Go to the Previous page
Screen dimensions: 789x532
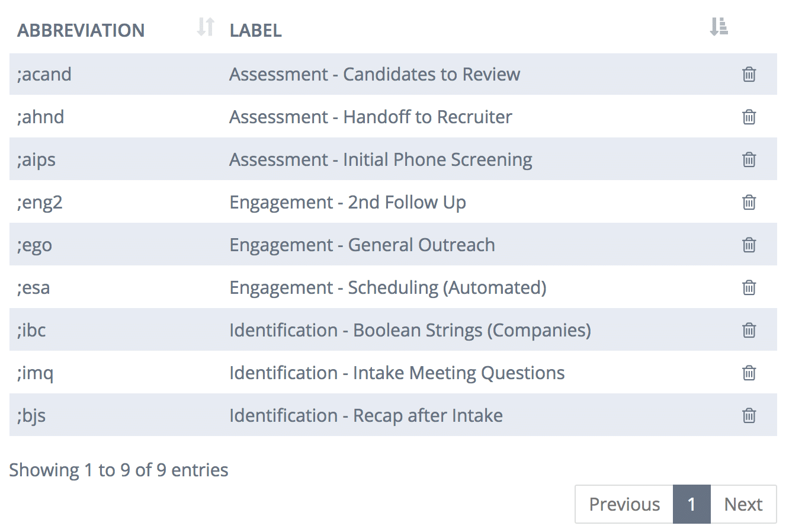[x=624, y=504]
